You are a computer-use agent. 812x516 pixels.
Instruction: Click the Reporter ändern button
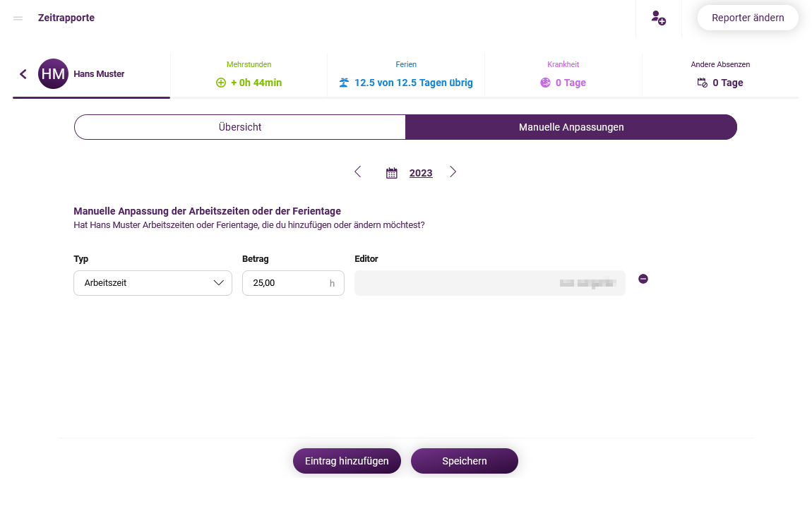748,18
